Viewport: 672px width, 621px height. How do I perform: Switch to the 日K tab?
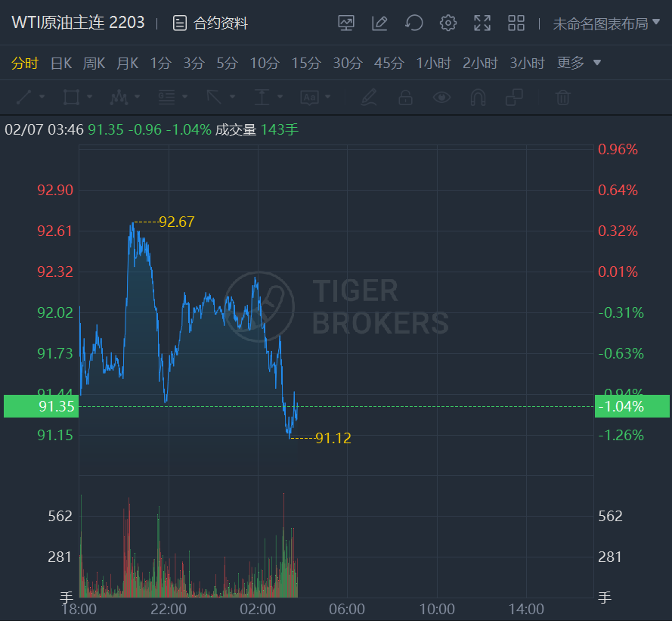tap(61, 63)
